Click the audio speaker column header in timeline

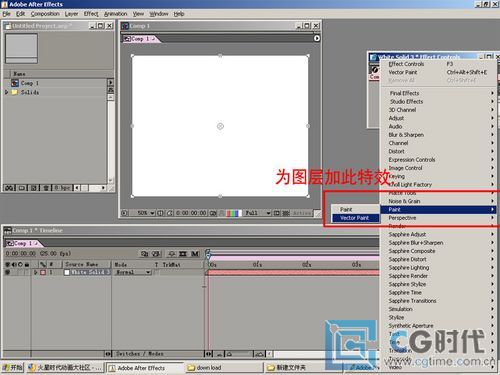14,264
